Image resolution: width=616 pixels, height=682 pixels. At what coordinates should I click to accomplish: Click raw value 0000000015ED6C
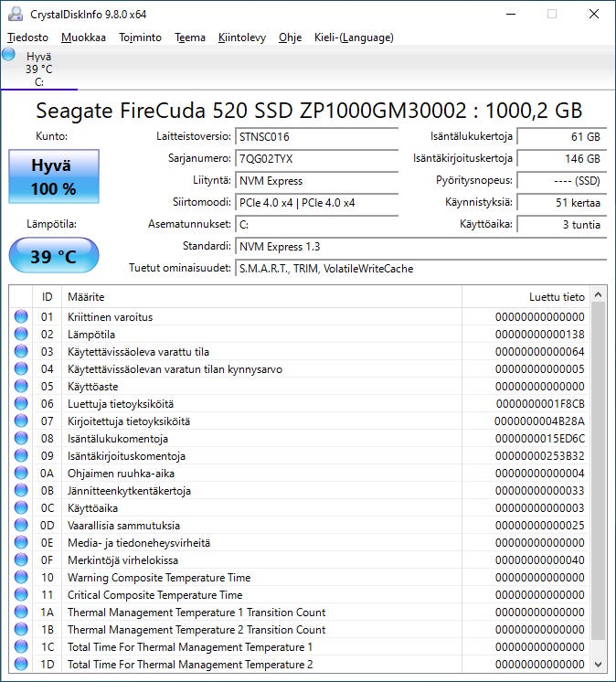click(540, 439)
